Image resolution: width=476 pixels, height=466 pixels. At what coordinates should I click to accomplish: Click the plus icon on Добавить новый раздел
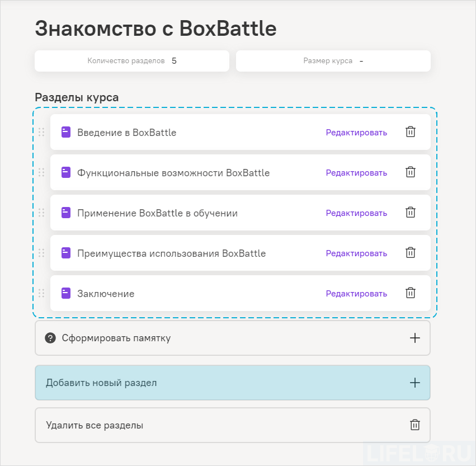(x=414, y=383)
